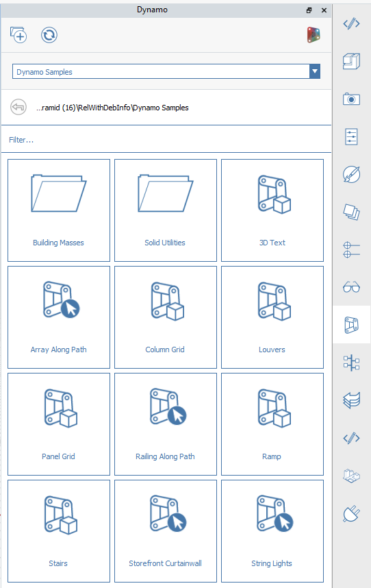Image resolution: width=371 pixels, height=588 pixels.
Task: Open the eyeglasses panel icon in sidebar
Action: (x=351, y=287)
